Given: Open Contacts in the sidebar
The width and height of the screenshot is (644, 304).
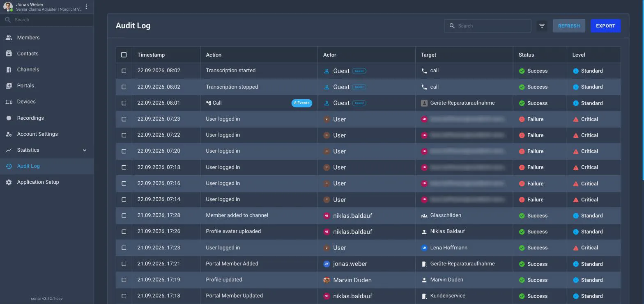Looking at the screenshot, I should click(47, 53).
